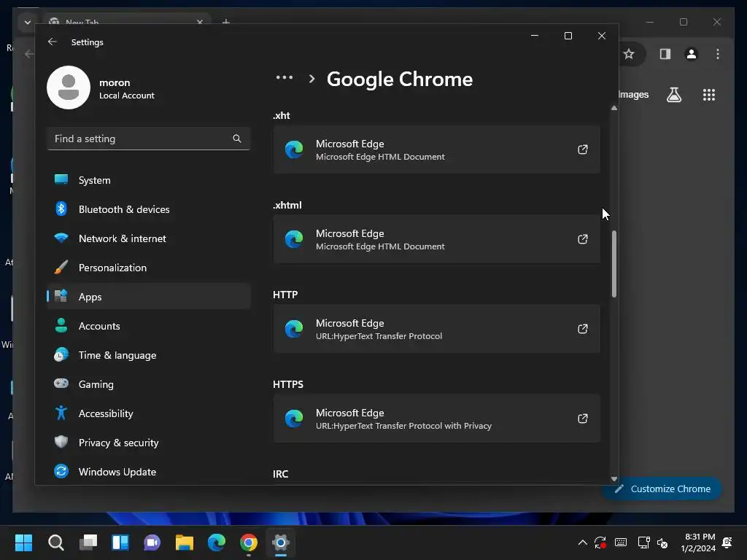This screenshot has width=747, height=560.
Task: Open Time & language settings
Action: [149, 355]
